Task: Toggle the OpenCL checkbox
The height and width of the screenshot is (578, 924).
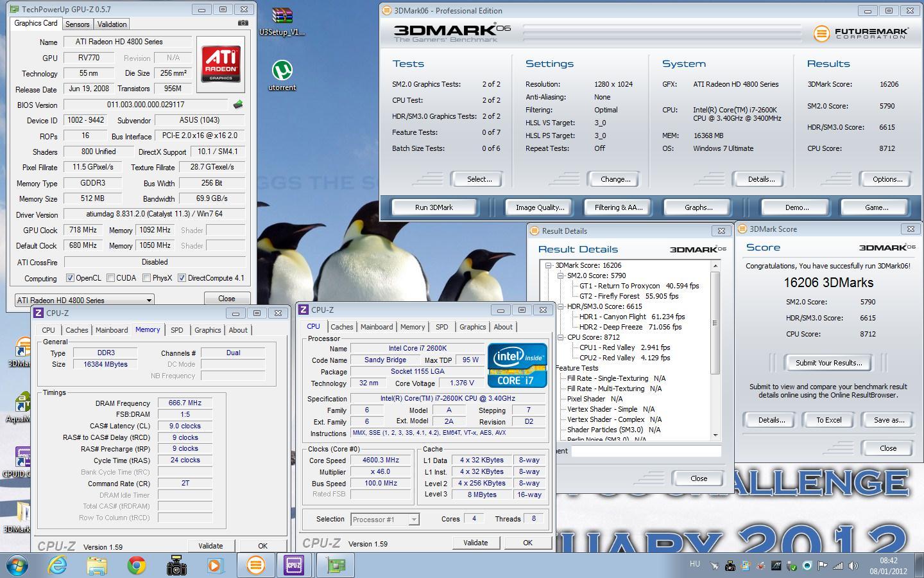Action: pos(71,278)
